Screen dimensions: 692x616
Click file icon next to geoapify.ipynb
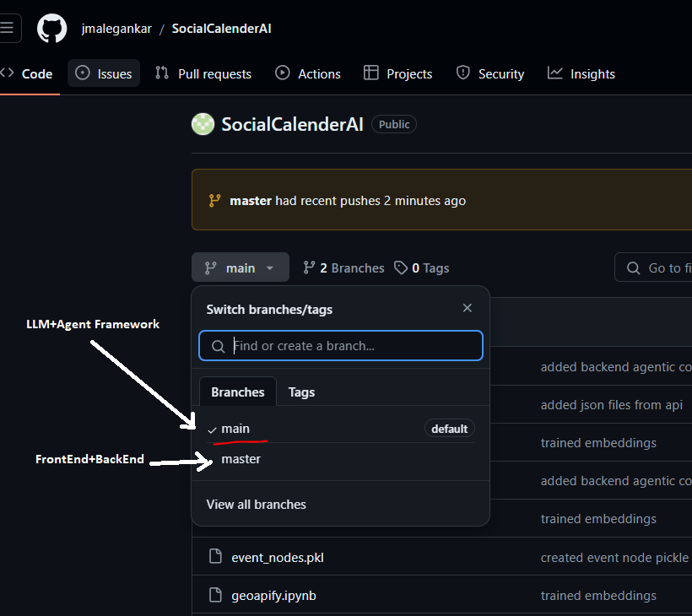point(215,595)
